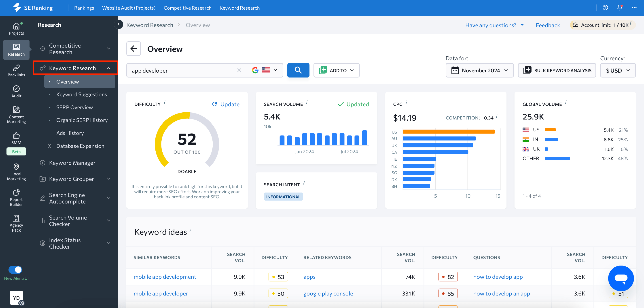Open Rankings from the top menu

[84, 8]
